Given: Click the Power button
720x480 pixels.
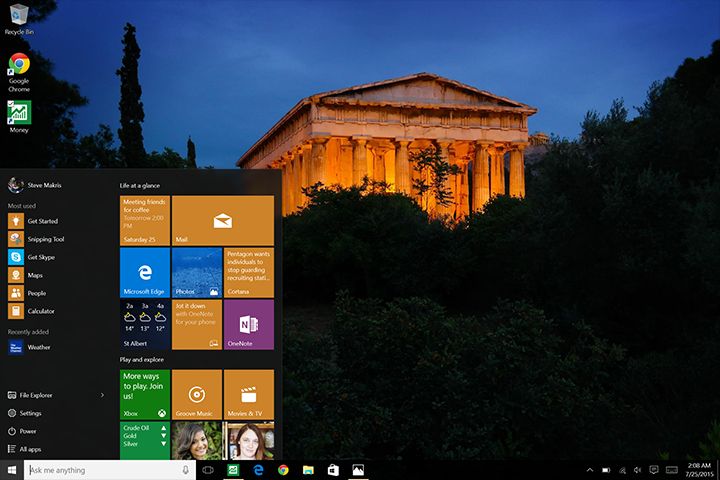Looking at the screenshot, I should coord(27,431).
